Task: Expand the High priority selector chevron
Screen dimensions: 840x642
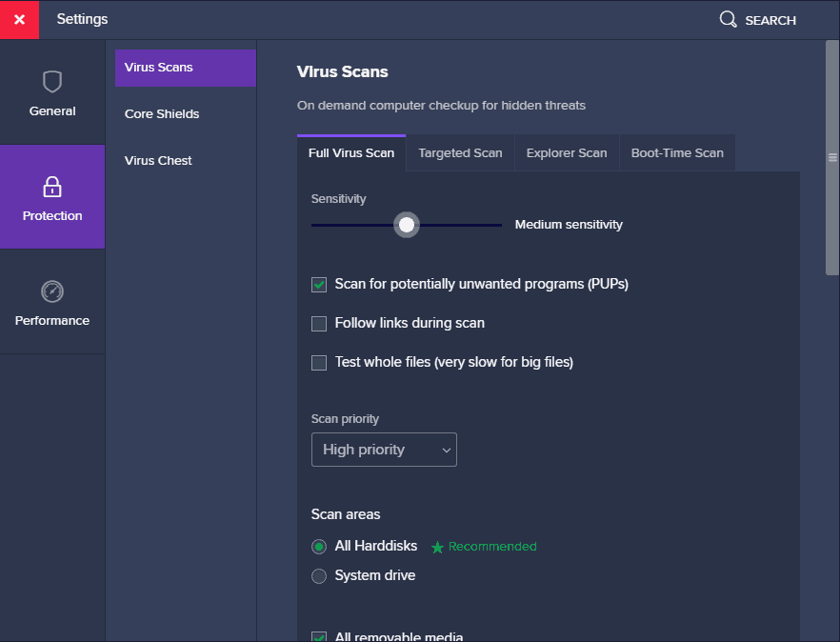Action: click(445, 449)
